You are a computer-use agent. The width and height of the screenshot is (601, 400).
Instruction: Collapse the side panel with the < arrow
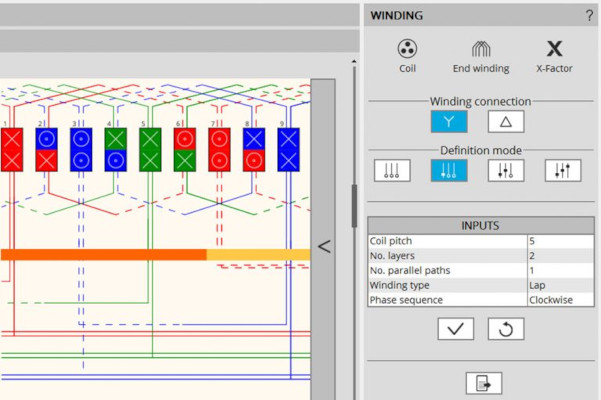[323, 245]
